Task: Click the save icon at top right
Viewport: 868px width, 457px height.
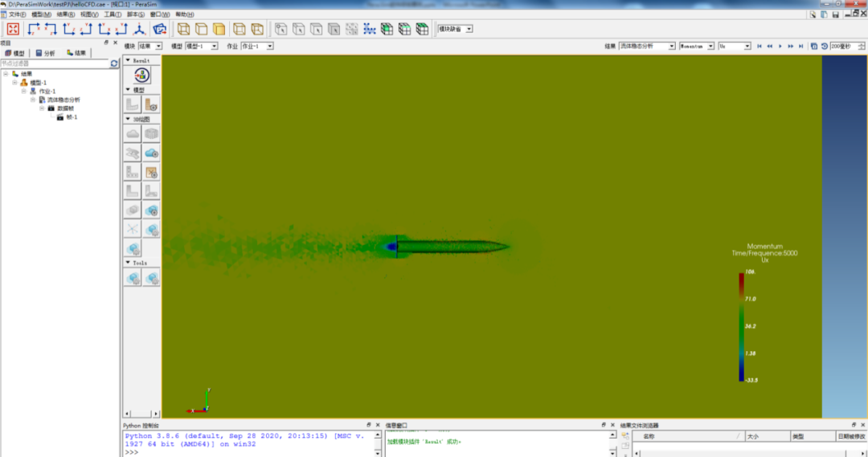Action: coord(836,14)
